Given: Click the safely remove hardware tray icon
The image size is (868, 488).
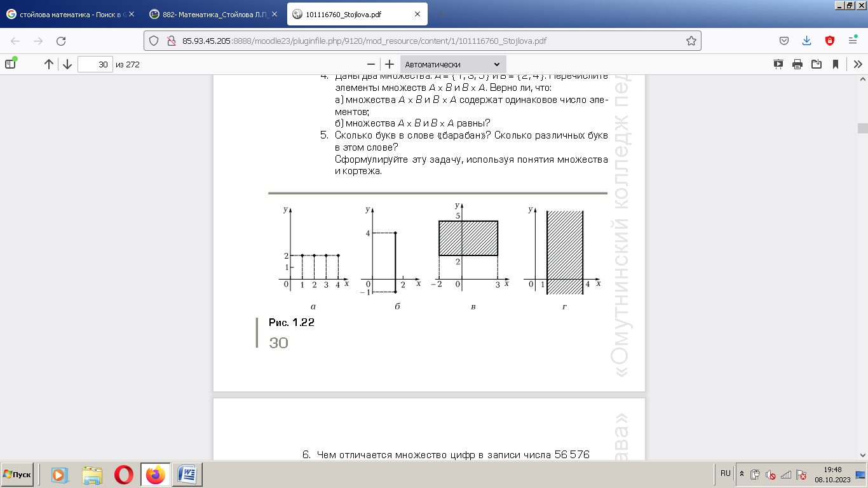Looking at the screenshot, I should click(755, 475).
